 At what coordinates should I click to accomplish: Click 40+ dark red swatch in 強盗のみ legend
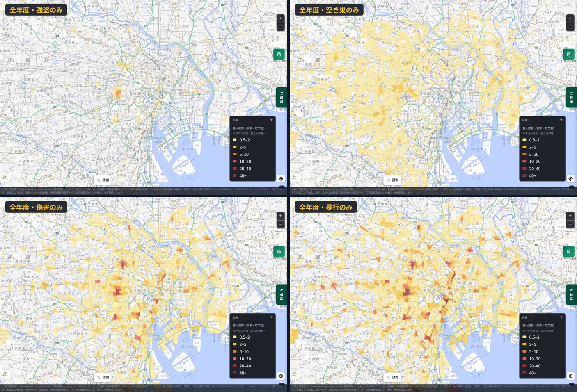tap(235, 176)
